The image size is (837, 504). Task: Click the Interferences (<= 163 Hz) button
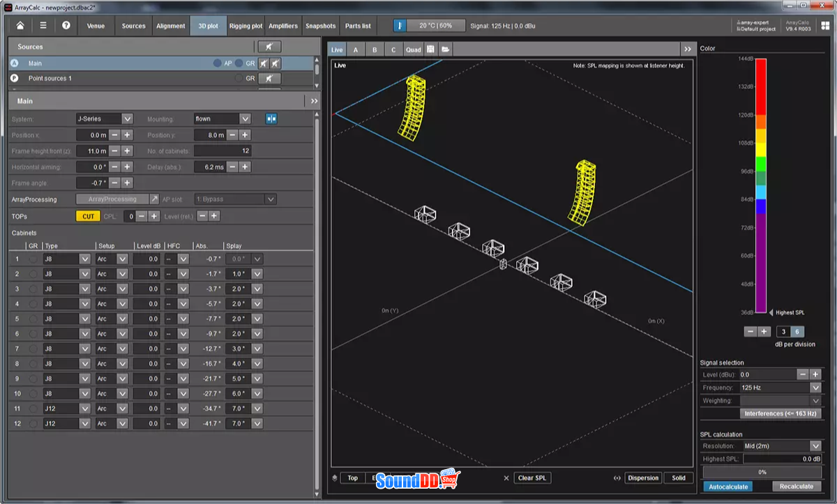pyautogui.click(x=781, y=414)
